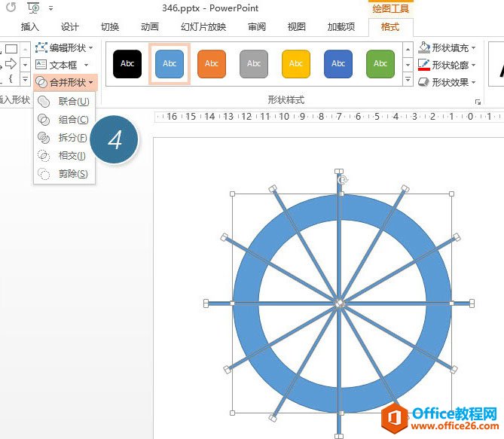
Task: Open the 审阅 tab
Action: point(256,27)
